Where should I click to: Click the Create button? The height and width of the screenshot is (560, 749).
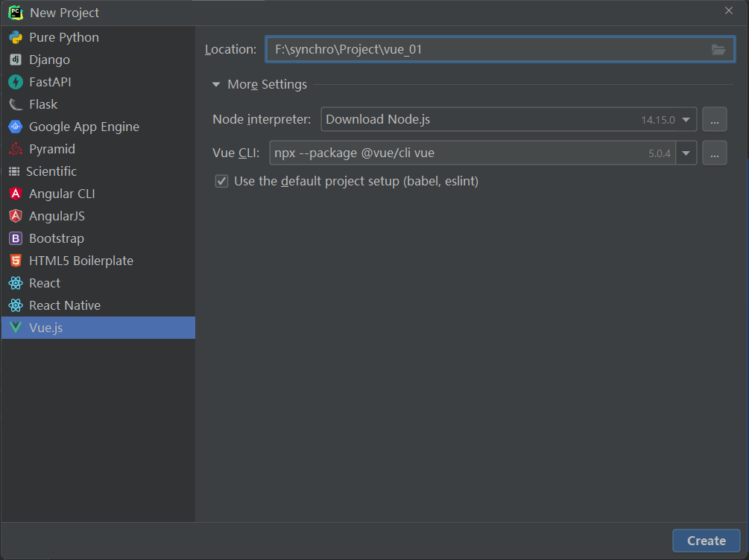pyautogui.click(x=706, y=541)
